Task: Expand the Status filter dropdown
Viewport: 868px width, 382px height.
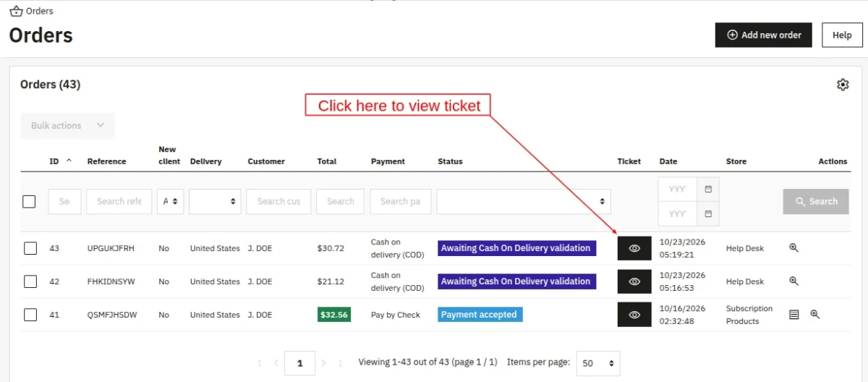Action: (x=524, y=202)
